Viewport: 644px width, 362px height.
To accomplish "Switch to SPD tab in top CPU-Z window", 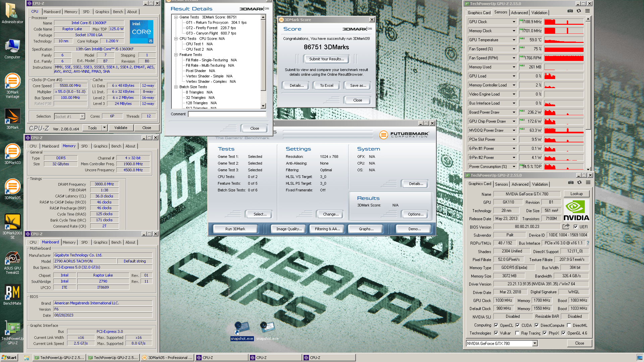I will click(x=86, y=12).
